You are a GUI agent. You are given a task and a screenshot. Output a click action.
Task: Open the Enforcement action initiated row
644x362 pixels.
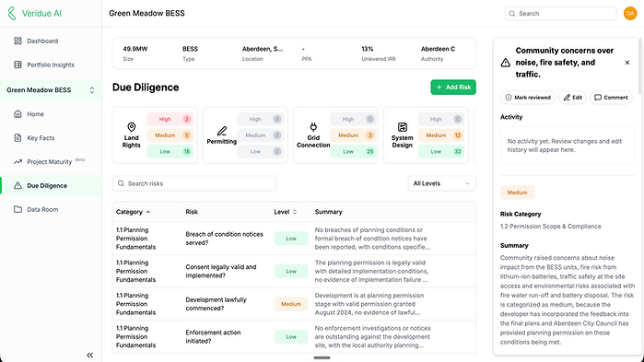pos(294,336)
